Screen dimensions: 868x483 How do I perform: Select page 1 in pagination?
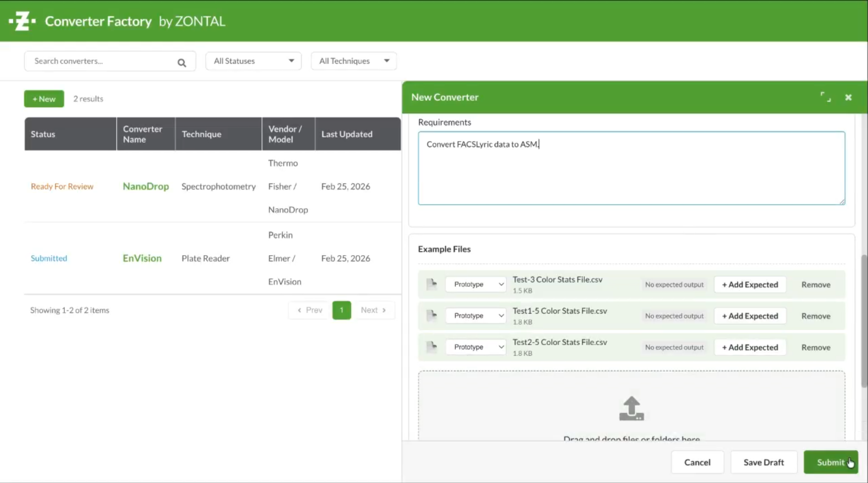342,310
